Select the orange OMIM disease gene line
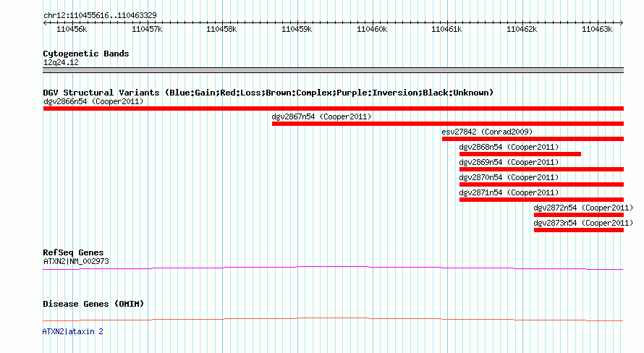Viewport: 644px width, 353px height. pyautogui.click(x=333, y=319)
